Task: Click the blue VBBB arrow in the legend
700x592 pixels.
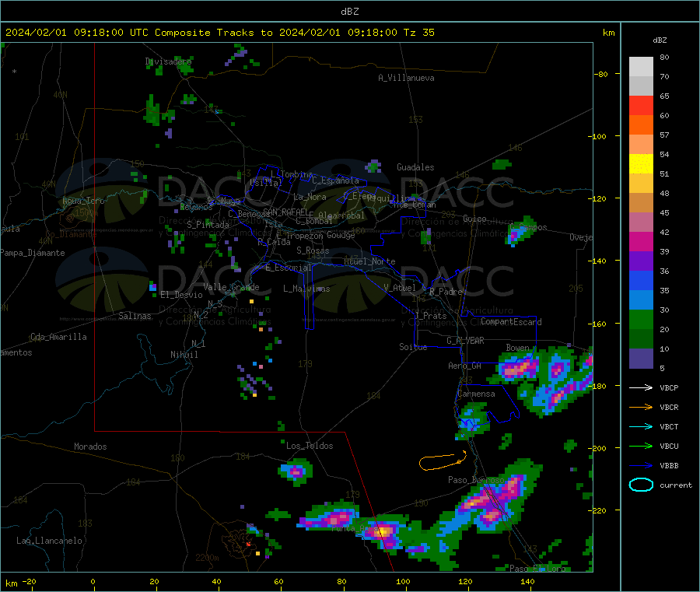Action: coord(641,465)
